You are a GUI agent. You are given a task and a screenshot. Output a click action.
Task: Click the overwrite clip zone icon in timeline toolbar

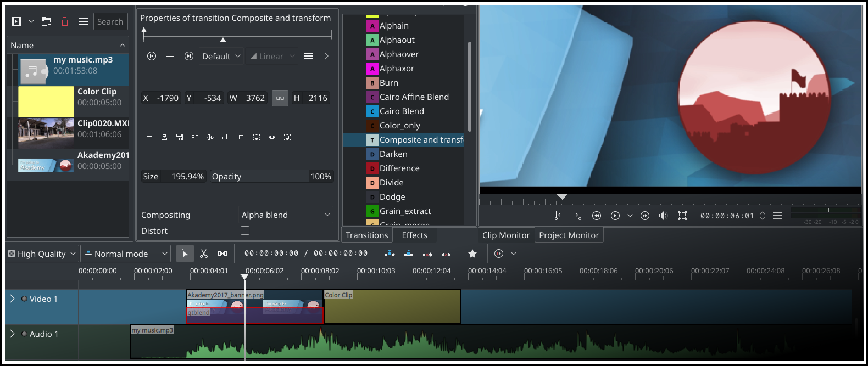point(409,254)
